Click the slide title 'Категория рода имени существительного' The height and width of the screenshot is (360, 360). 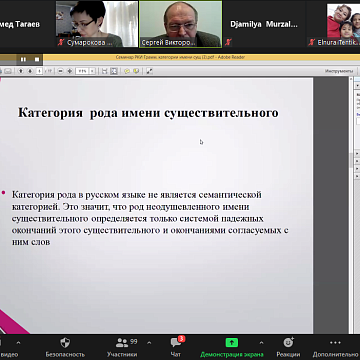(x=148, y=113)
